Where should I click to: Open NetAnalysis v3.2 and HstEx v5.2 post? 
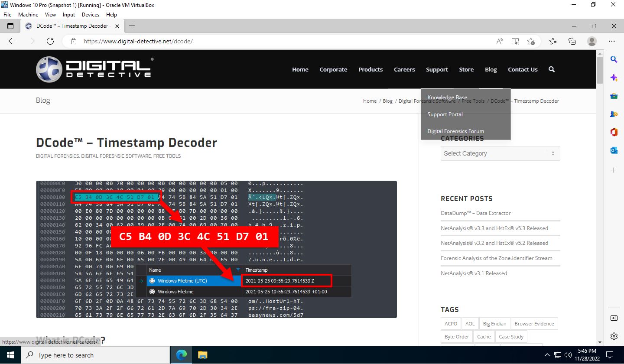click(494, 243)
